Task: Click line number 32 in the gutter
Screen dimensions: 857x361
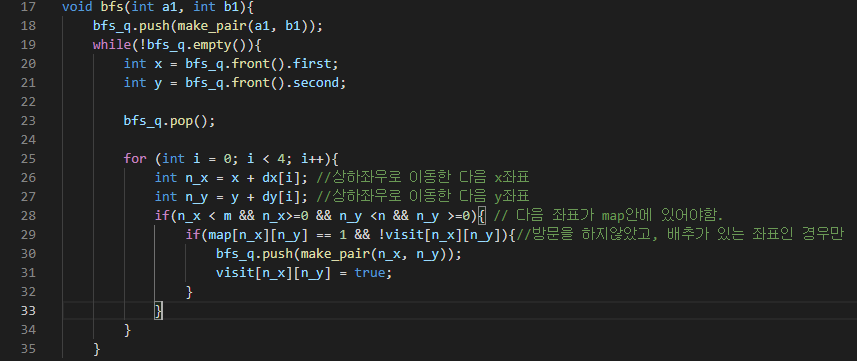Action: pos(27,292)
